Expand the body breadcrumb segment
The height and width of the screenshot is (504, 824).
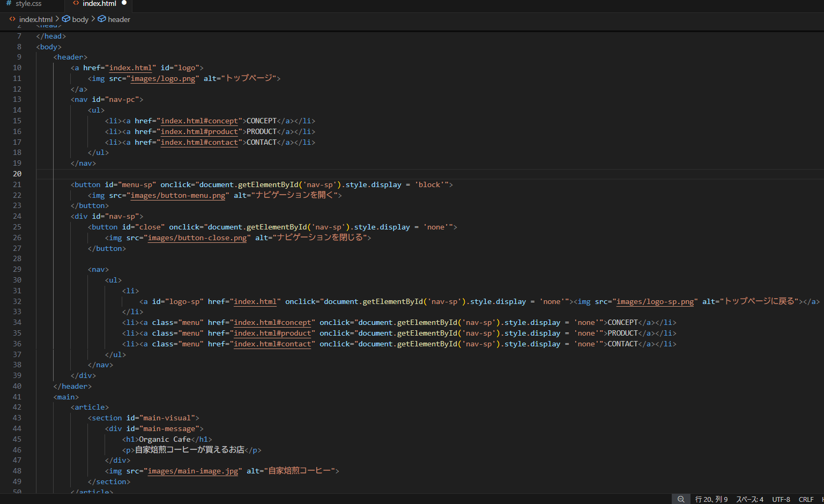pyautogui.click(x=80, y=19)
